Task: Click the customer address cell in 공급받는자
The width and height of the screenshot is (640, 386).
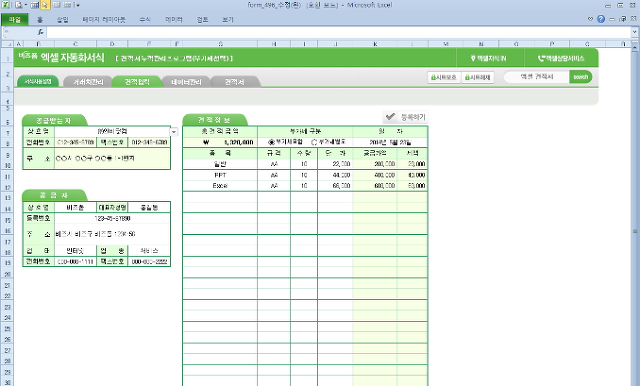Action: click(x=112, y=158)
